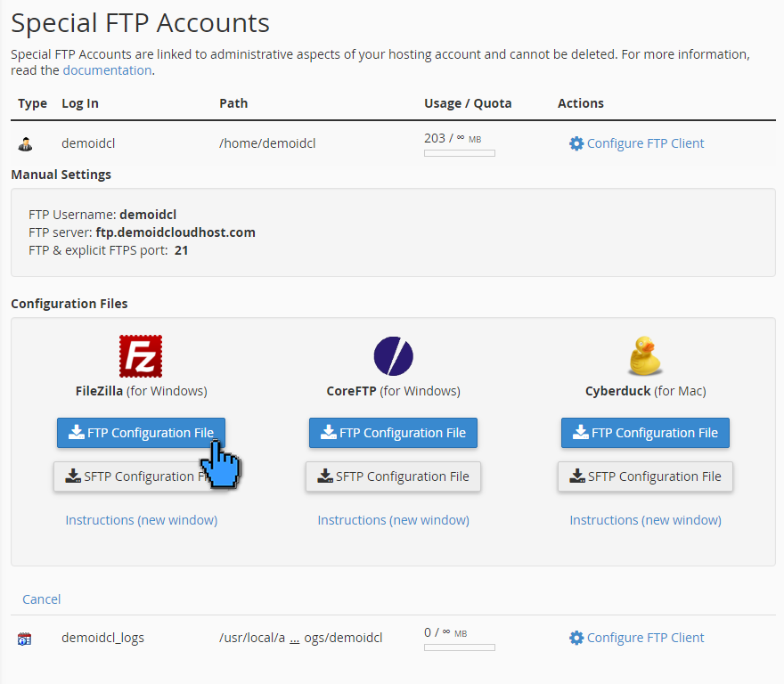
Task: Download the FileZilla SFTP Configuration File
Action: [141, 476]
